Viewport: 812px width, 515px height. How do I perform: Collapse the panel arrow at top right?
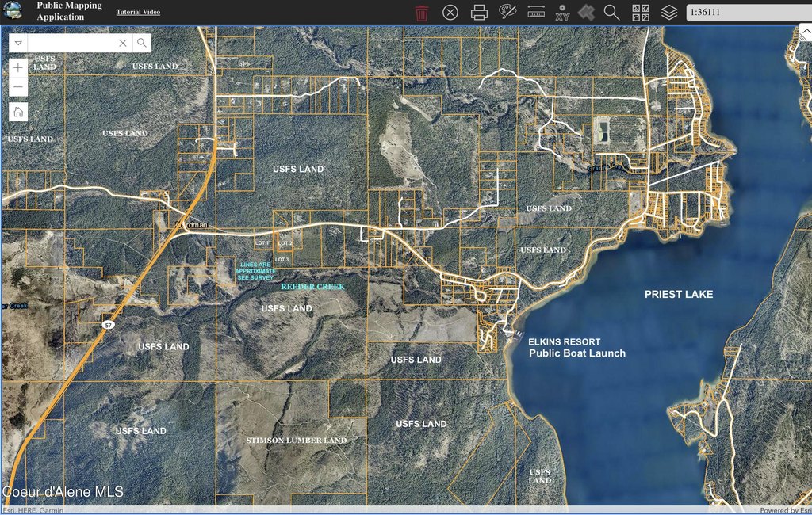[804, 32]
